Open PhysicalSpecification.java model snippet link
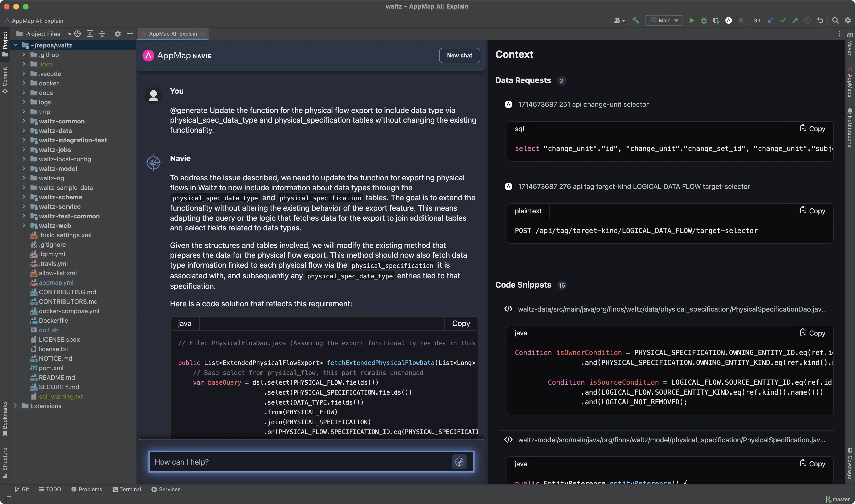The width and height of the screenshot is (855, 504). click(671, 440)
